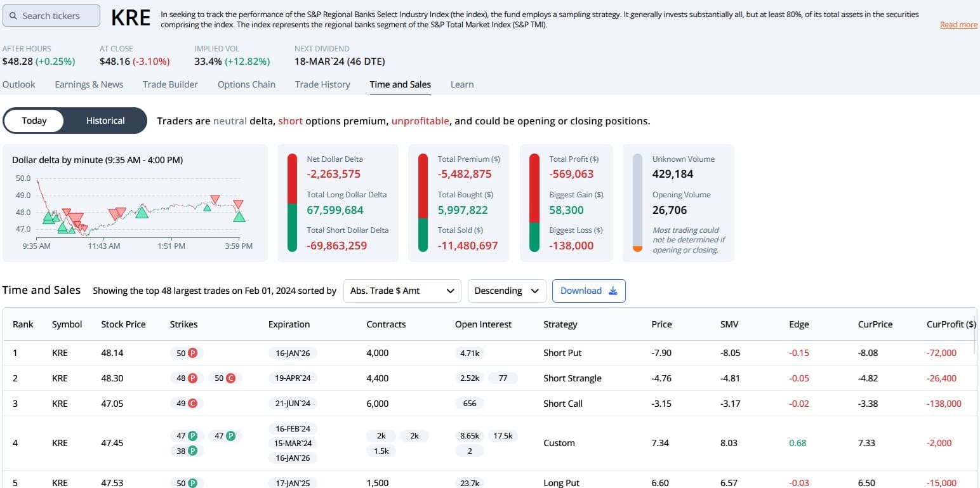
Task: Click the 23.7k open interest chip
Action: coord(470,483)
